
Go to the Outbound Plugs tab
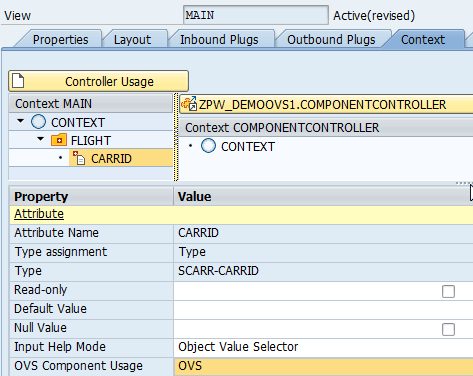click(331, 40)
